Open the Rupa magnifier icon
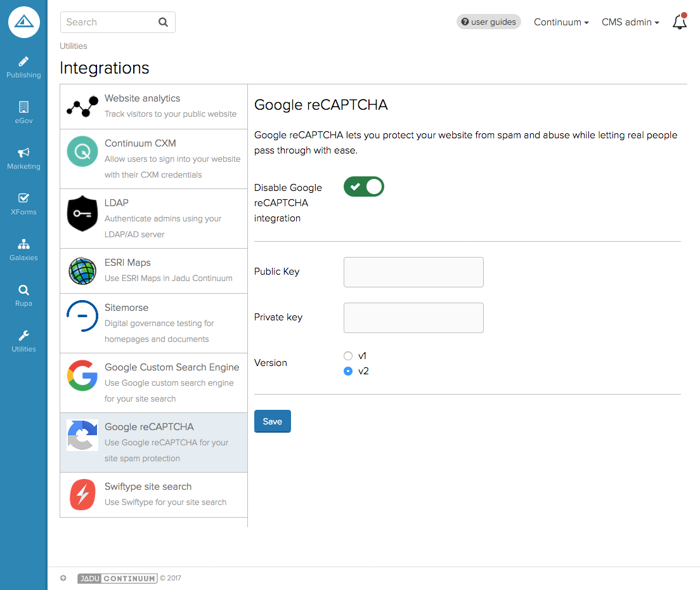700x590 pixels. pos(23,290)
